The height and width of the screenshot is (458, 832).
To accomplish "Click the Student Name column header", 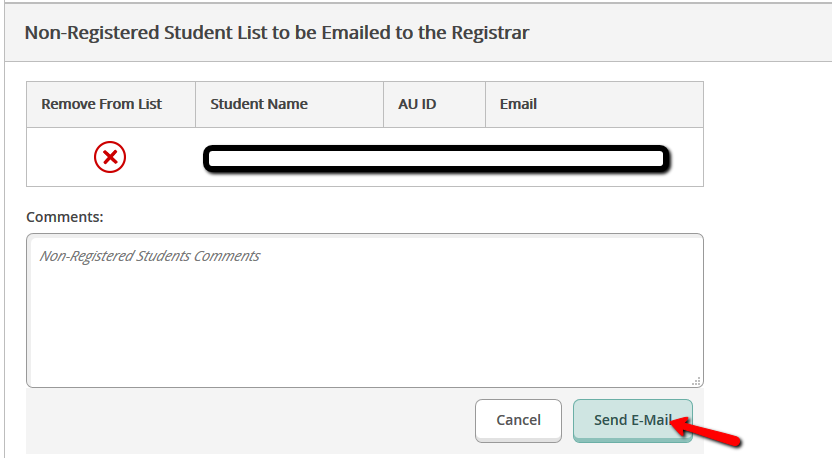I will point(259,104).
